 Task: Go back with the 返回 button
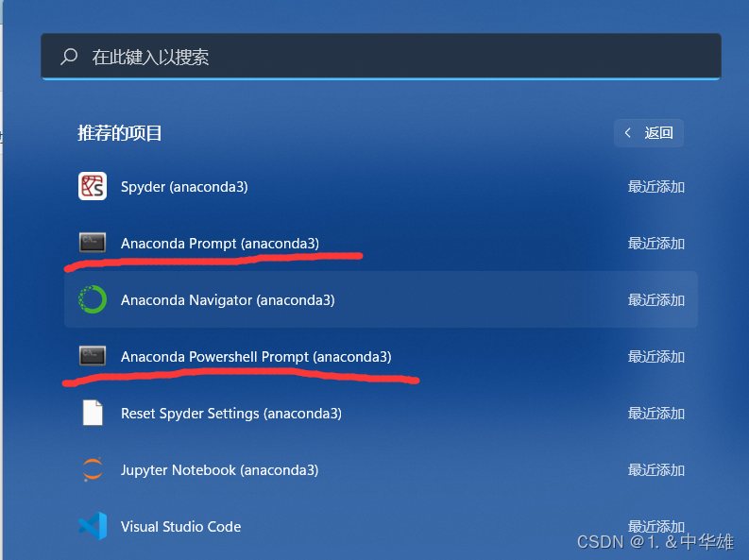point(648,133)
